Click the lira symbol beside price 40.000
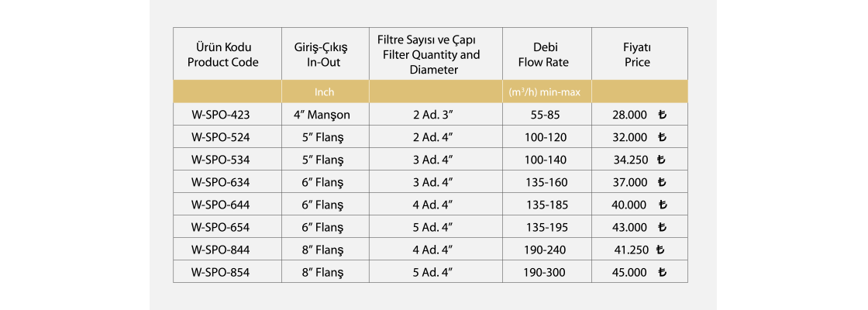Image resolution: width=868 pixels, height=310 pixels. (x=663, y=205)
